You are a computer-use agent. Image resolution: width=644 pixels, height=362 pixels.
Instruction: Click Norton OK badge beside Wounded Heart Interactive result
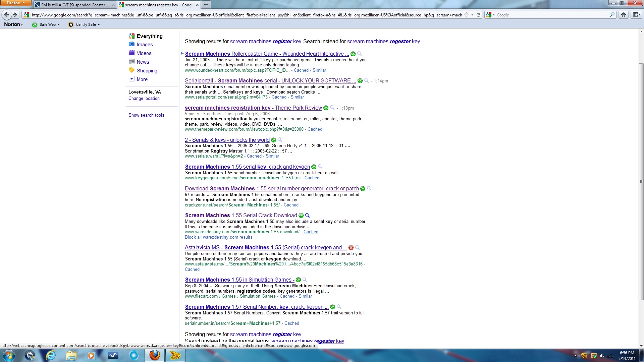pos(353,54)
